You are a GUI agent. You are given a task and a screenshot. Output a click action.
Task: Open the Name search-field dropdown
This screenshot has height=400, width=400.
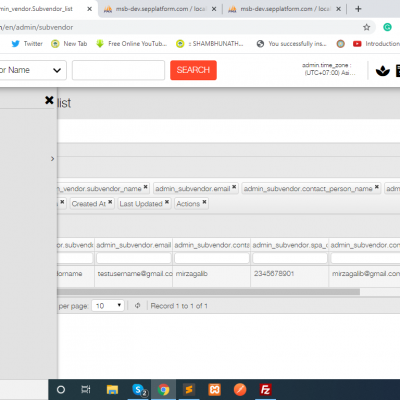[x=32, y=70]
